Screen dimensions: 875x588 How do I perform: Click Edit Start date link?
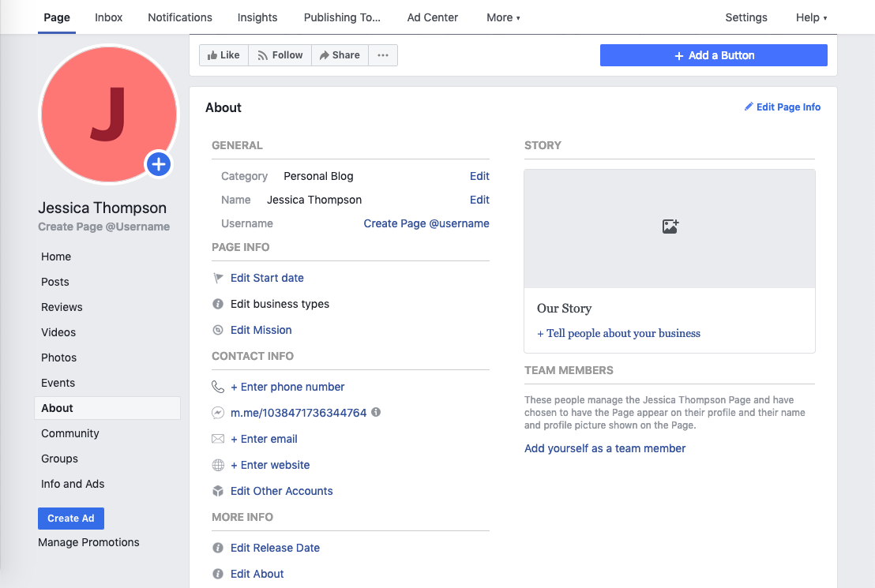click(x=267, y=278)
